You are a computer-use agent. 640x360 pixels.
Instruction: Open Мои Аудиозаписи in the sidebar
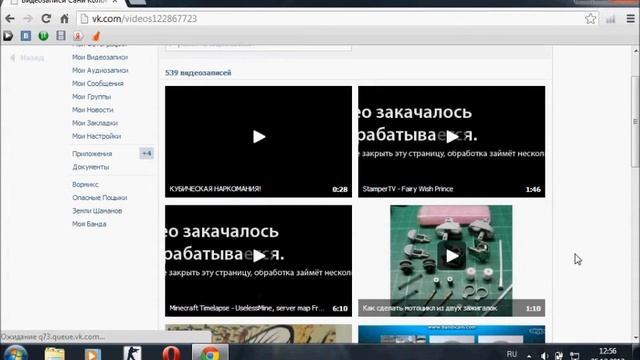(100, 70)
